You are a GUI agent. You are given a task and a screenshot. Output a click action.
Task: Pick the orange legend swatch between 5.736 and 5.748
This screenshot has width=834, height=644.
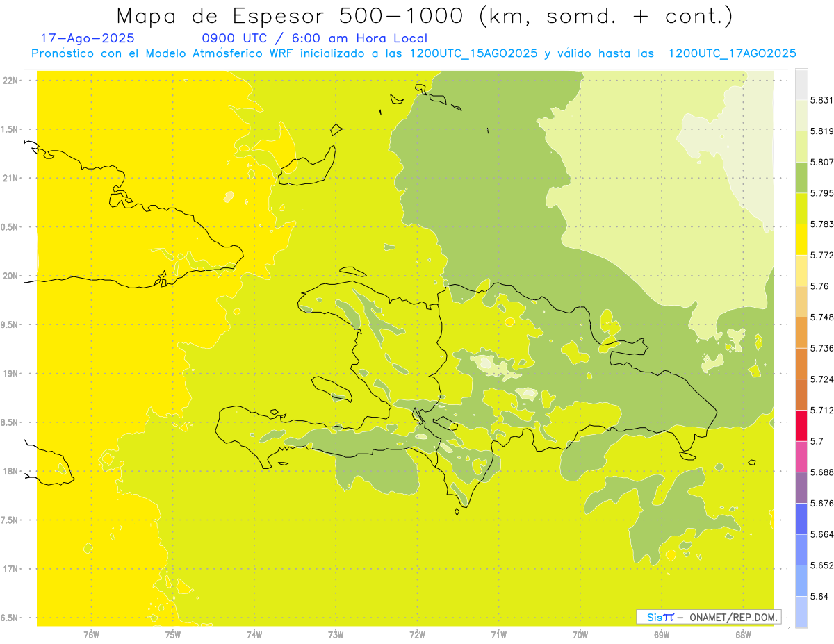click(x=801, y=332)
